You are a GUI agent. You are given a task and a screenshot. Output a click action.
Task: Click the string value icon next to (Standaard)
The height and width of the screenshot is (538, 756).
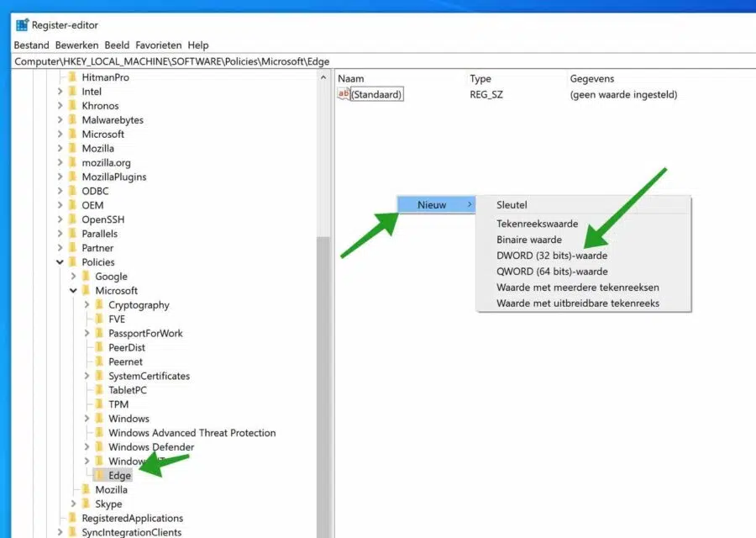click(x=344, y=94)
